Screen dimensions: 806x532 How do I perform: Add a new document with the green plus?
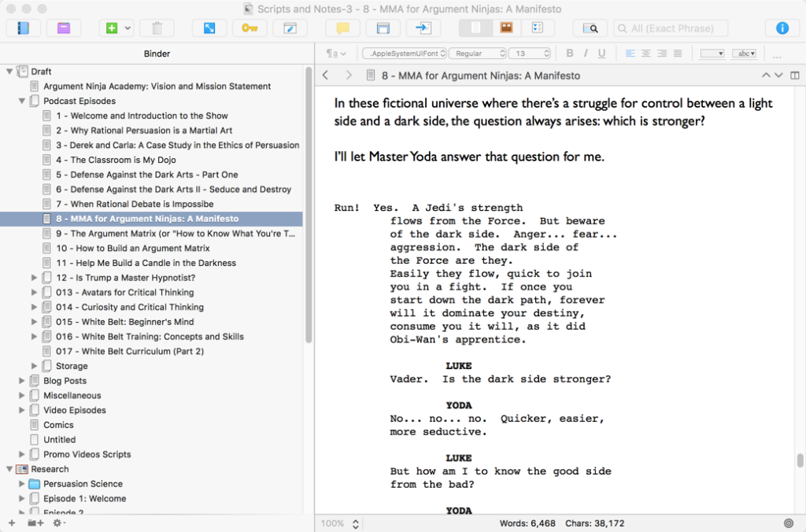[x=112, y=28]
